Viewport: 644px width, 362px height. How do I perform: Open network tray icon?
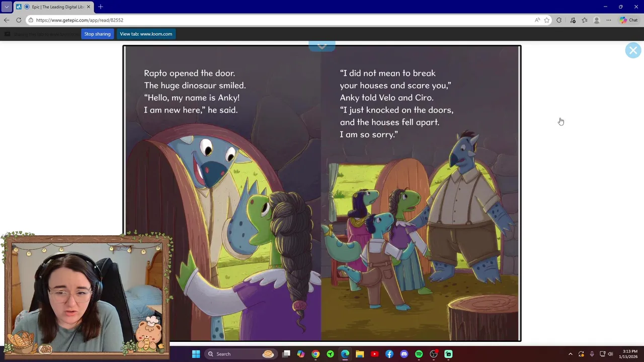coord(602,354)
